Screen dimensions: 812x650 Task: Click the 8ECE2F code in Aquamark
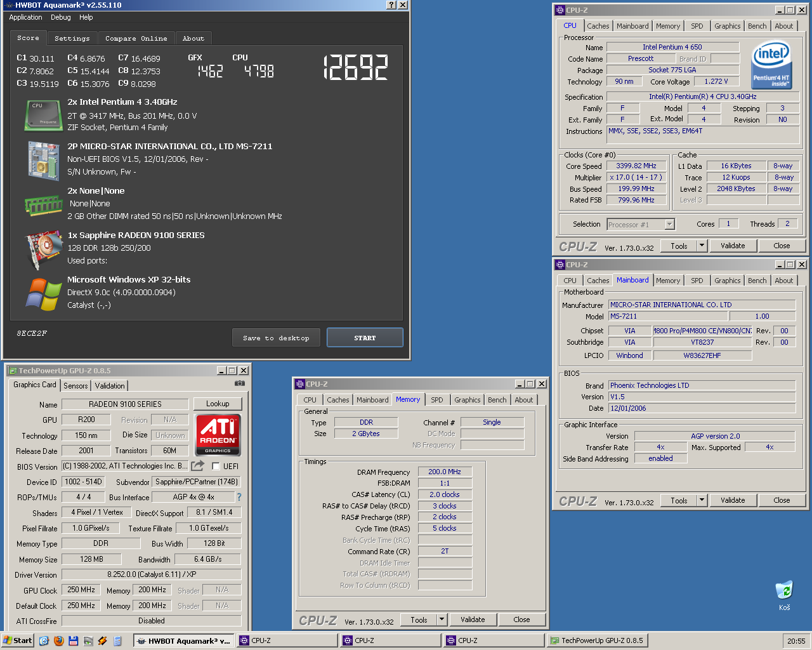(x=32, y=333)
